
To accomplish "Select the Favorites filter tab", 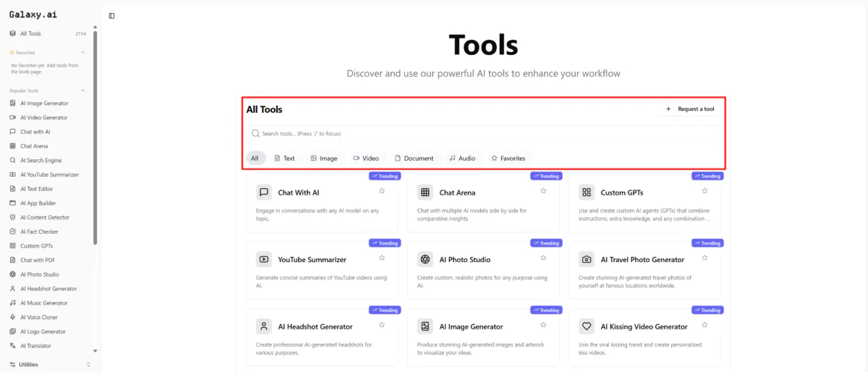I will pyautogui.click(x=509, y=158).
